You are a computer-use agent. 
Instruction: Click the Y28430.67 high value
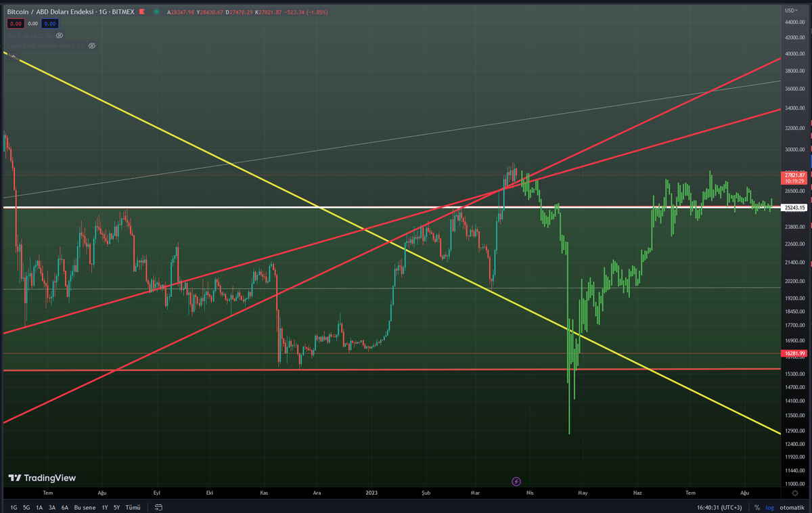tap(210, 12)
